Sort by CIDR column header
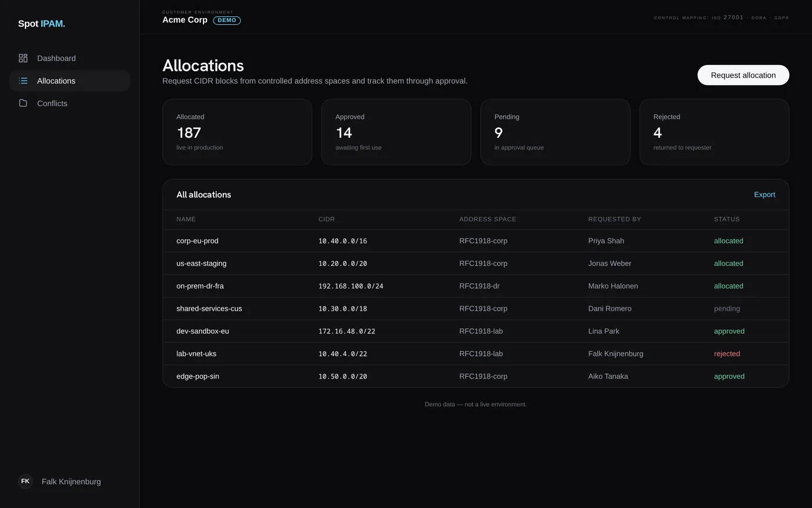This screenshot has width=812, height=508. (327, 219)
